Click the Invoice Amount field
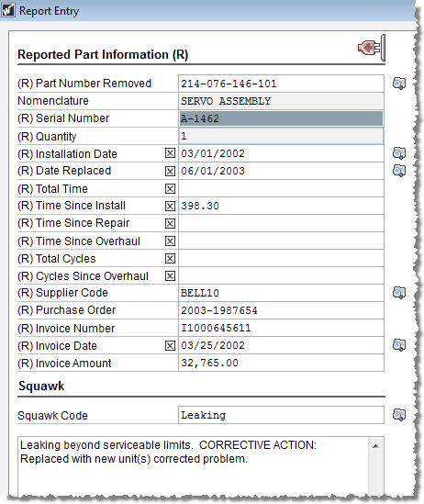Screen dimensions: 424x504 (x=281, y=364)
